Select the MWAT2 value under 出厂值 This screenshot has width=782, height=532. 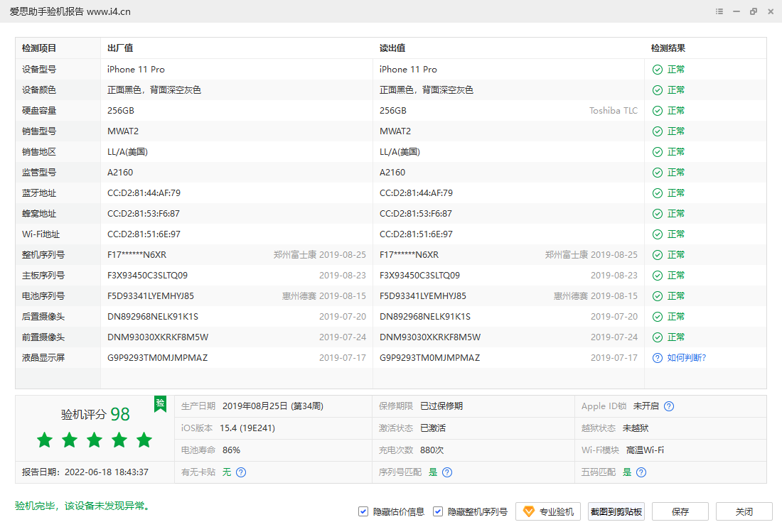pyautogui.click(x=123, y=131)
